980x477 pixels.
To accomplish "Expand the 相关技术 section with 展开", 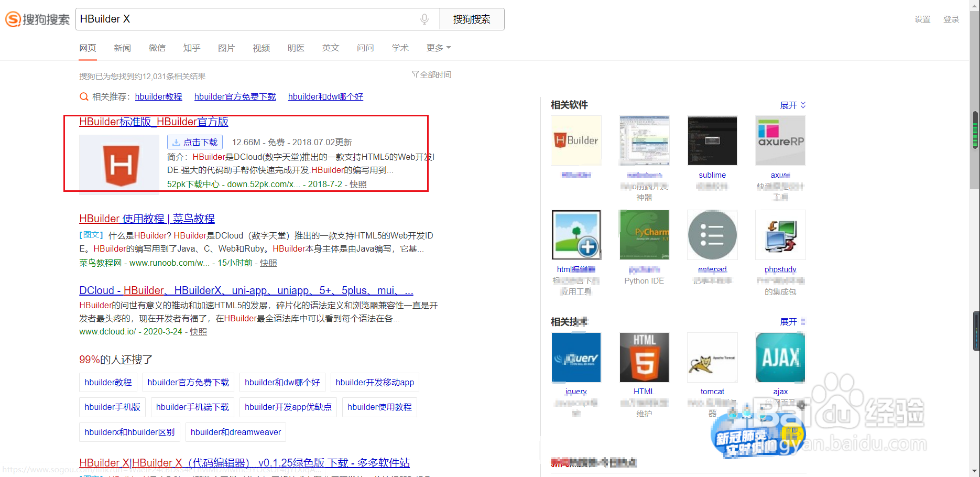I will pyautogui.click(x=793, y=322).
